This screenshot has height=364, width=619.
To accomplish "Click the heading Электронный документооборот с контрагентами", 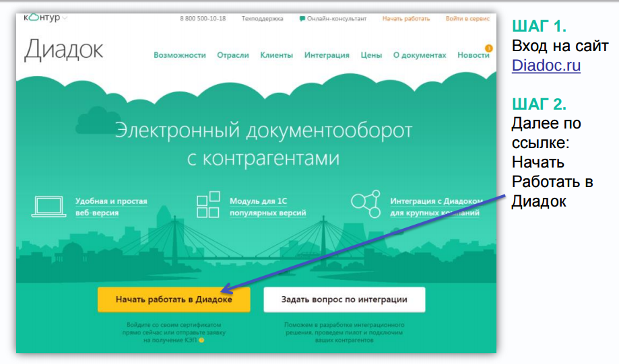I will [x=263, y=144].
